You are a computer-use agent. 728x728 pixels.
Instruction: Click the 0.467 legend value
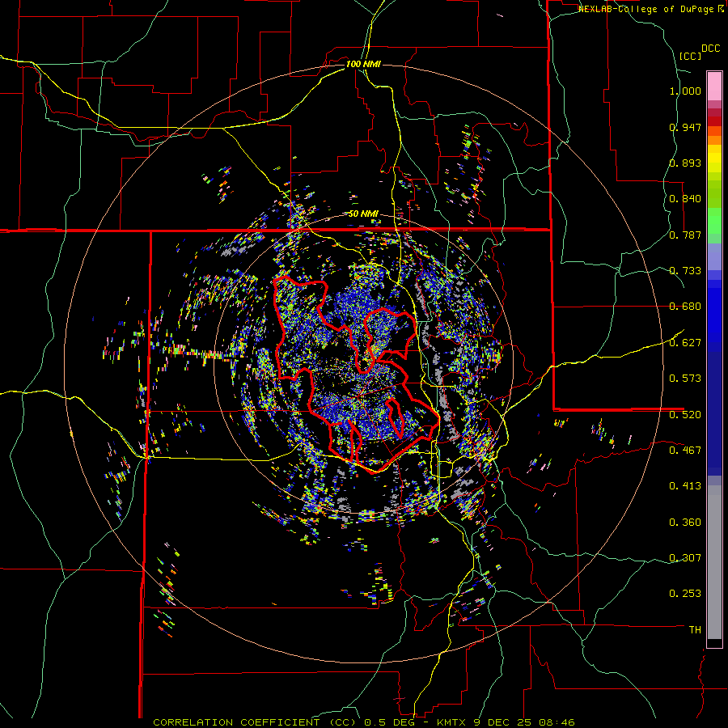[x=685, y=451]
